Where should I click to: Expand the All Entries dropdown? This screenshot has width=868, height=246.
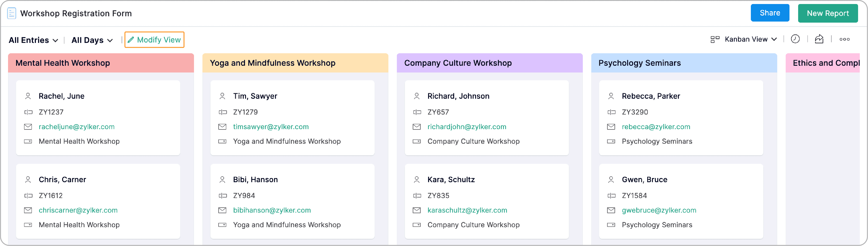pyautogui.click(x=33, y=40)
